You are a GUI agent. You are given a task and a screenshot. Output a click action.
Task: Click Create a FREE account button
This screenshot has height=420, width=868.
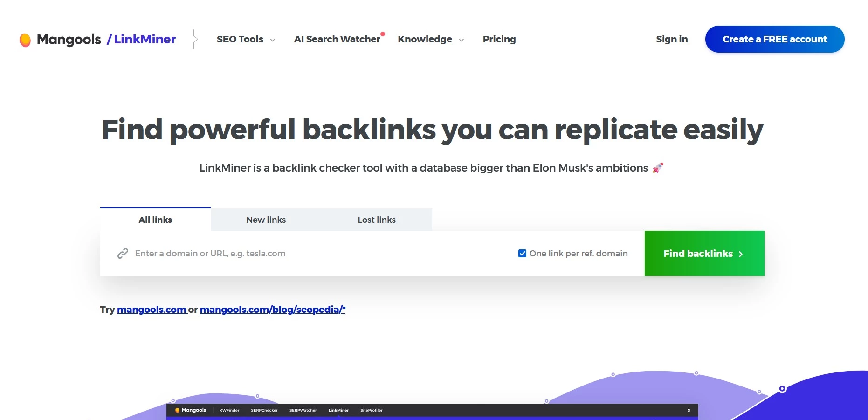775,39
